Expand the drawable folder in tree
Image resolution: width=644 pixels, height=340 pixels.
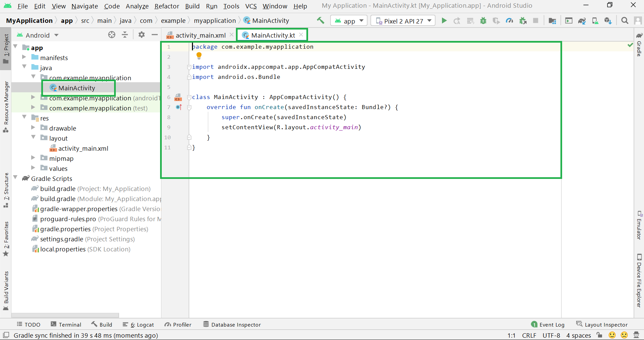[x=33, y=128]
